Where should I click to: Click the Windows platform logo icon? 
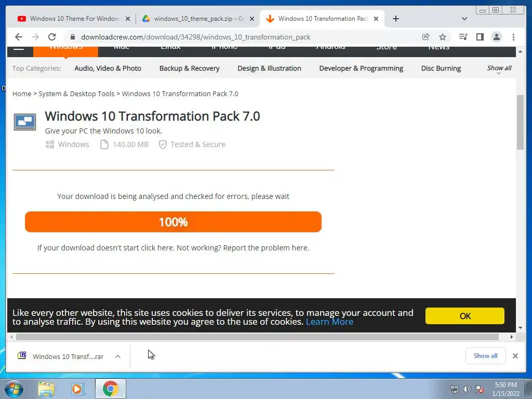(50, 144)
